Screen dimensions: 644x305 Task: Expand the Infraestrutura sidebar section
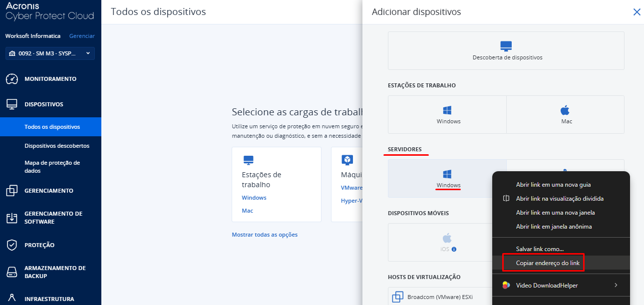pos(49,299)
